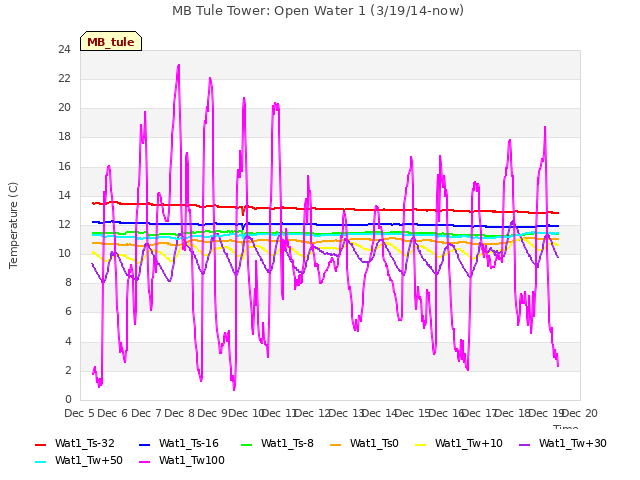Viewport: 640px width, 480px height.
Task: Click the Wat1_Tw+50 legend label
Action: (x=89, y=460)
